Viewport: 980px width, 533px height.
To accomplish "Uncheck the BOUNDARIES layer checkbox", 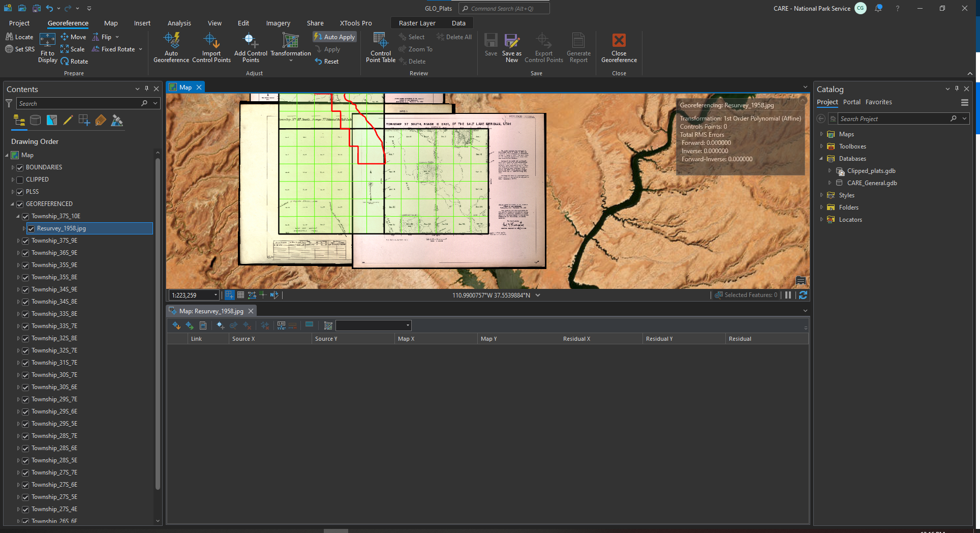I will click(x=20, y=167).
